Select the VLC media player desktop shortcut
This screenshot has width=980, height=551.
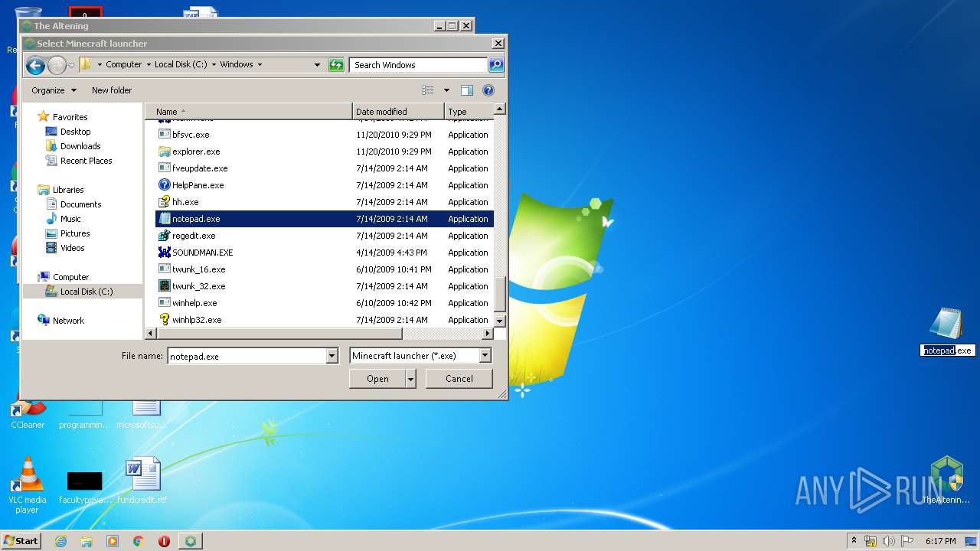[x=28, y=485]
